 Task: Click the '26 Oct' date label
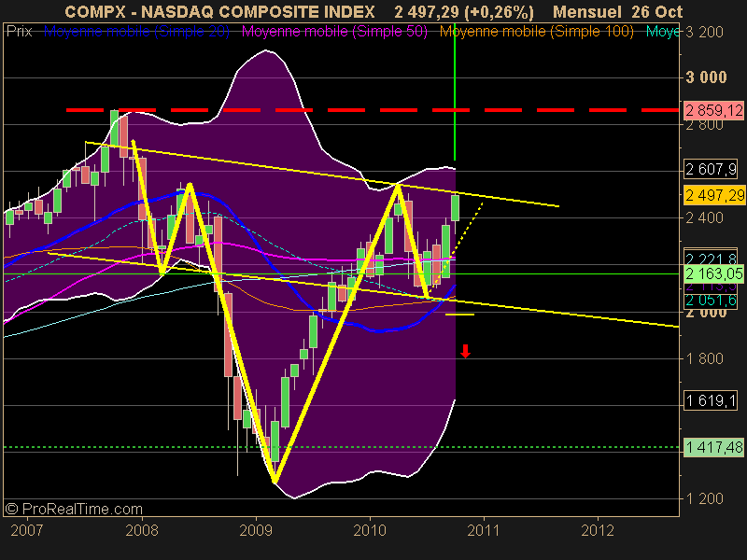click(x=657, y=11)
